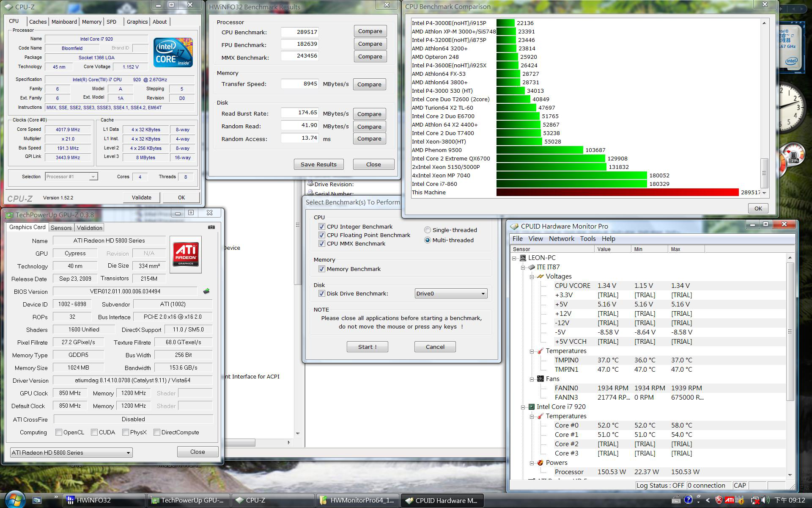Click the CPU Benchmark Comparison scrollbar thumb
This screenshot has height=508, width=812.
click(764, 173)
